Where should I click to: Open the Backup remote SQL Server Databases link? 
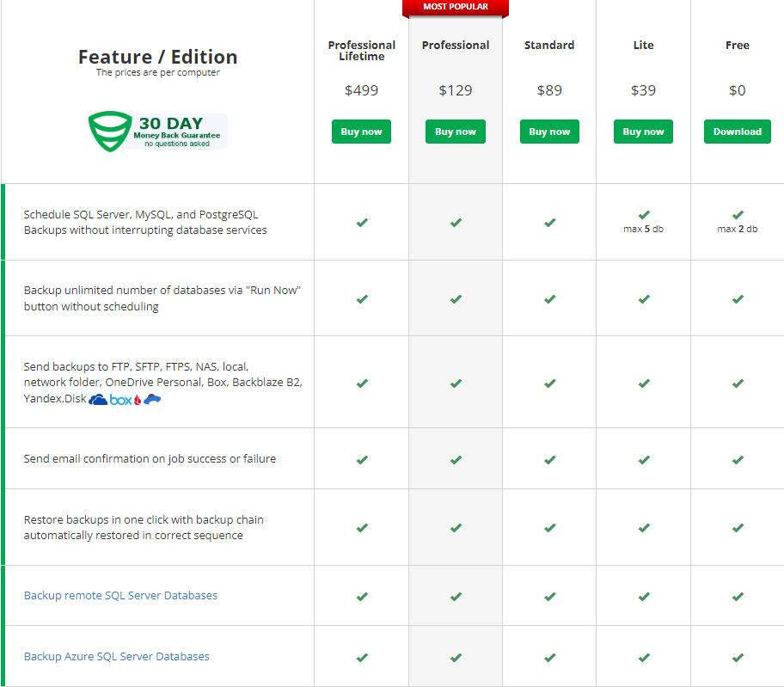click(x=120, y=595)
